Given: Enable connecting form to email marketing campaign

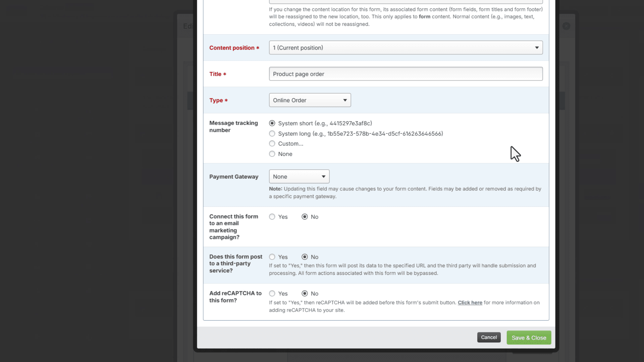Looking at the screenshot, I should 272,217.
